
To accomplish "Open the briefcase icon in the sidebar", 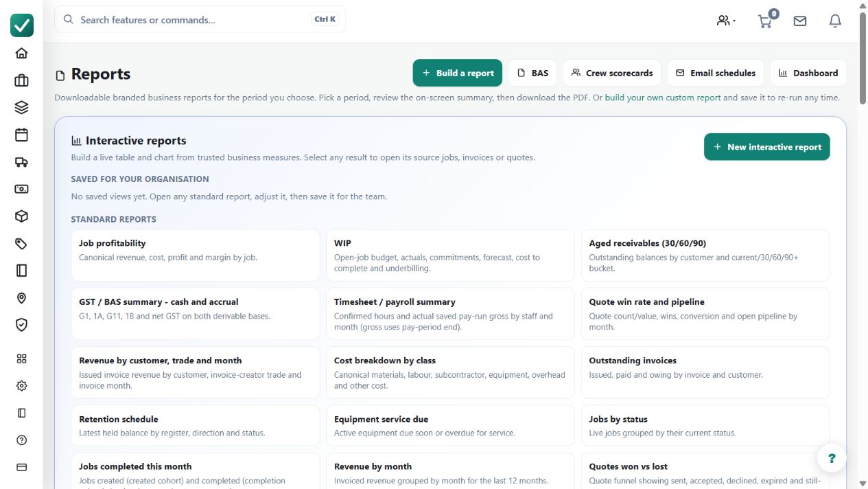I will 21,80.
